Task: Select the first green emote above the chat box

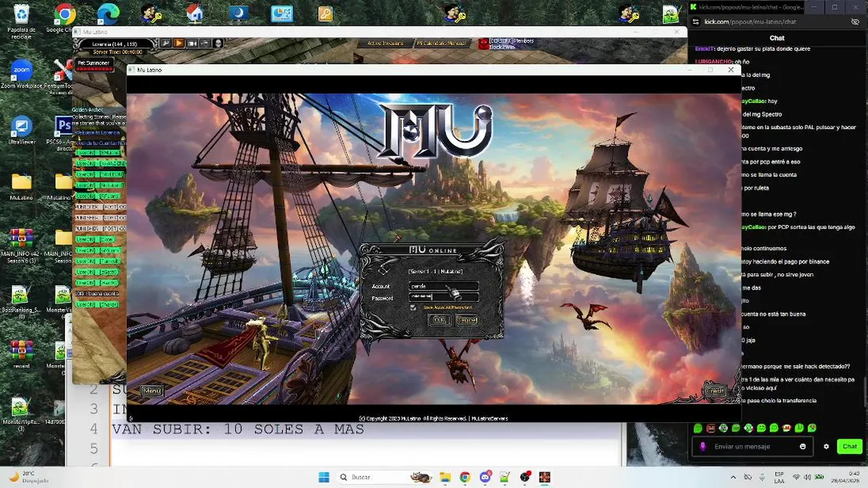Action: tap(698, 428)
